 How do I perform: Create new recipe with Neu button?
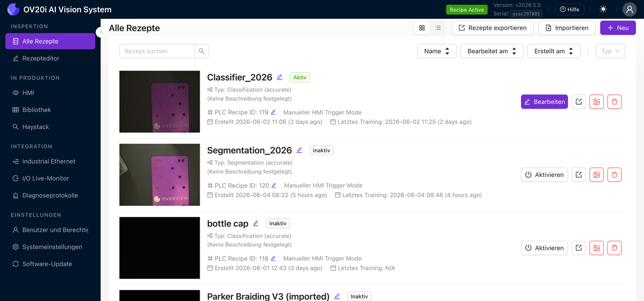click(x=618, y=28)
